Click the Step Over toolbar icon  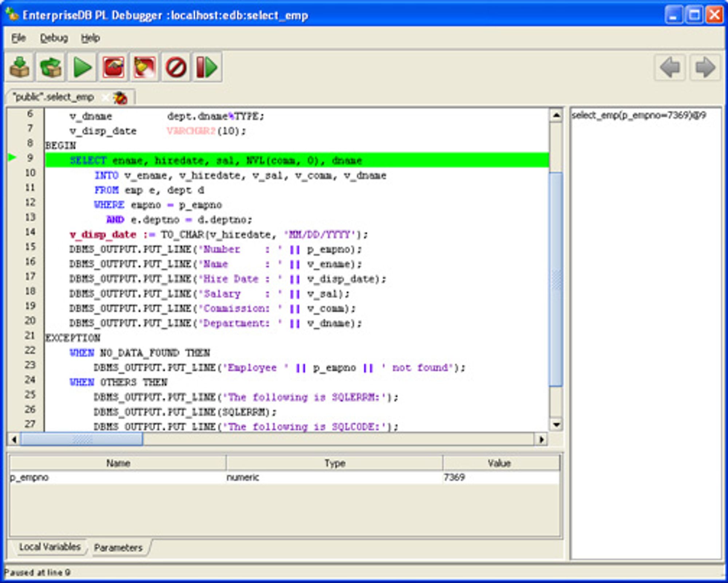pos(51,67)
